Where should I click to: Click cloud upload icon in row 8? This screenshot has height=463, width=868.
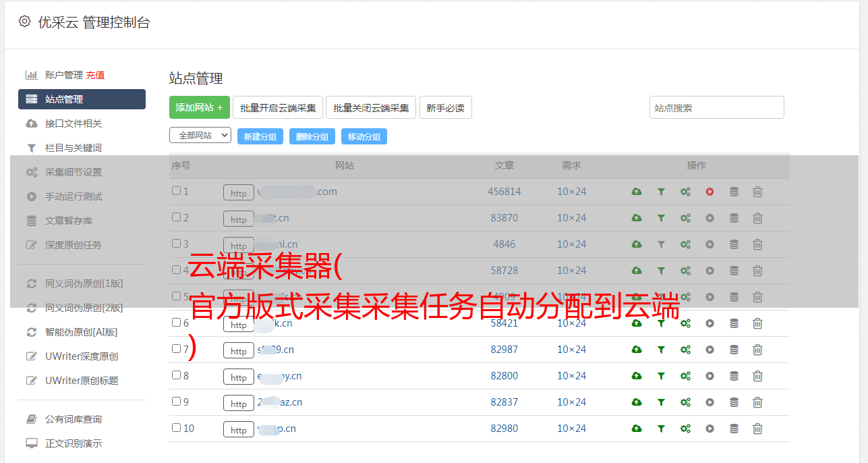click(x=637, y=376)
